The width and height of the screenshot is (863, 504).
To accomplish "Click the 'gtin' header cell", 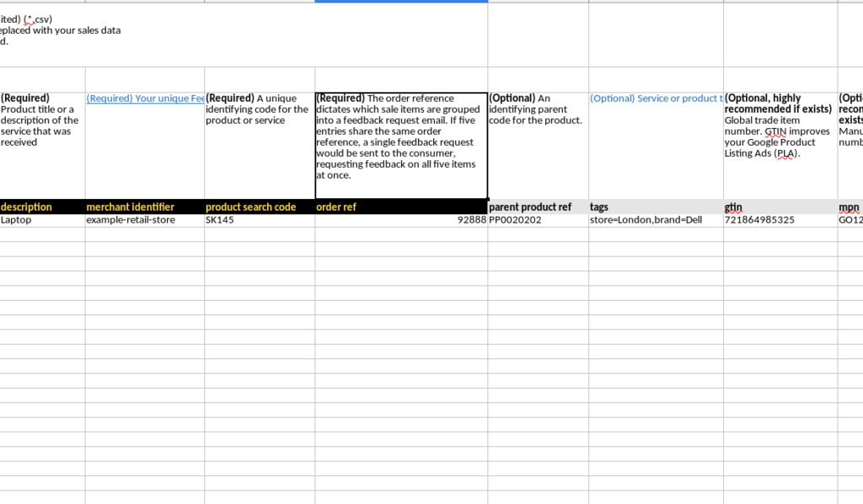I will 780,207.
